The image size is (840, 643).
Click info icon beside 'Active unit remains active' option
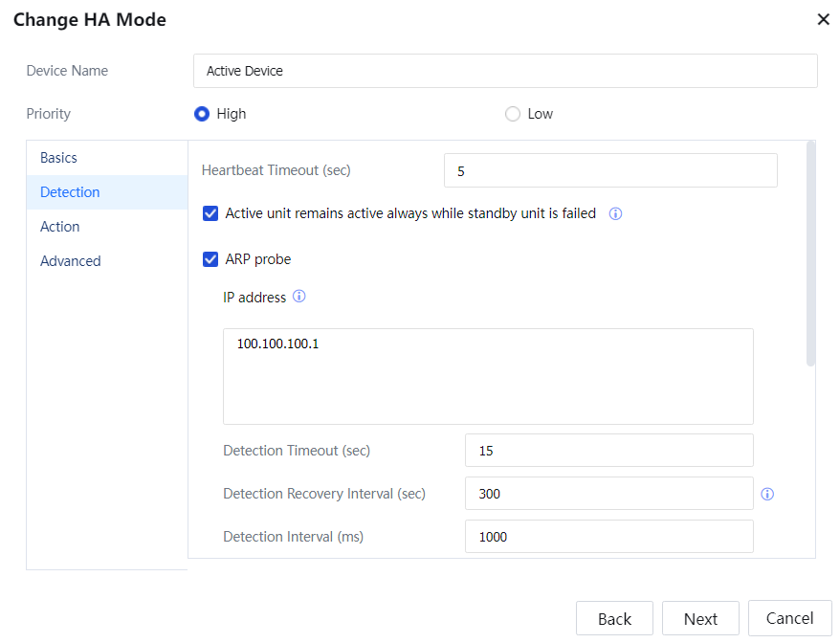[615, 214]
